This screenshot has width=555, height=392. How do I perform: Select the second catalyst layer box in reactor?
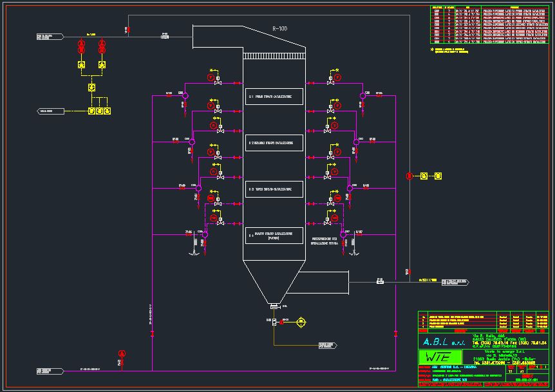(x=274, y=143)
